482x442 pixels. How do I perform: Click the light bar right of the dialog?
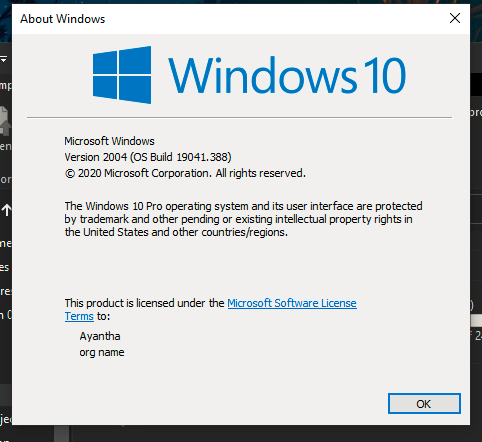pos(476,321)
